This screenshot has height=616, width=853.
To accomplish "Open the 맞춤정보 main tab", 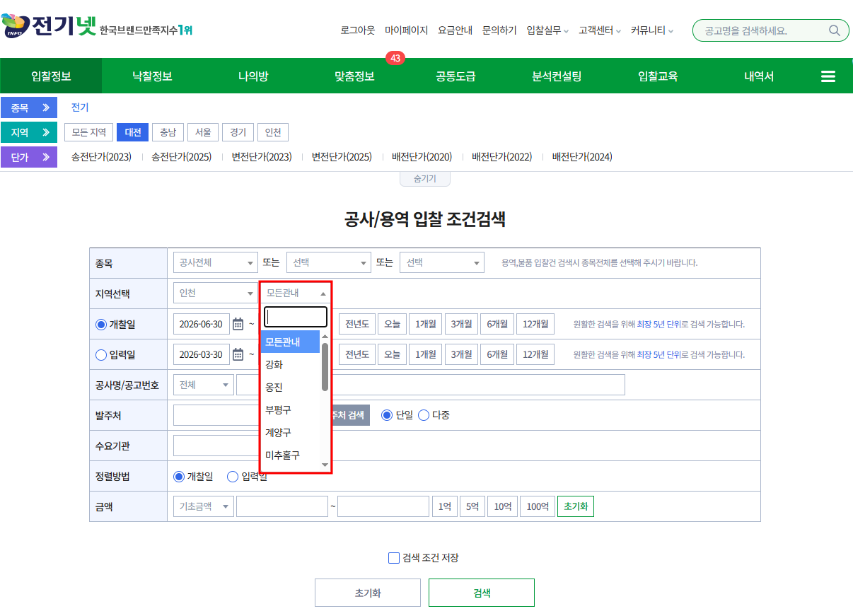I will (x=354, y=76).
